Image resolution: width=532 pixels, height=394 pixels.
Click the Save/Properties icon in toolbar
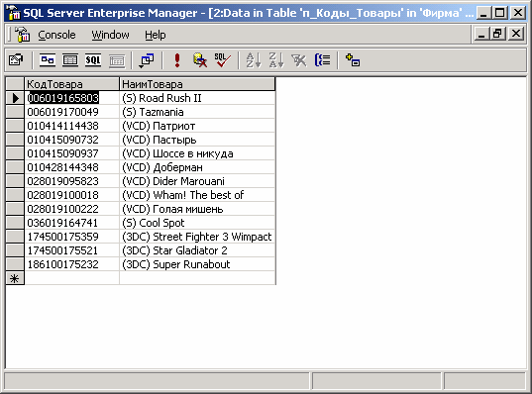[16, 60]
